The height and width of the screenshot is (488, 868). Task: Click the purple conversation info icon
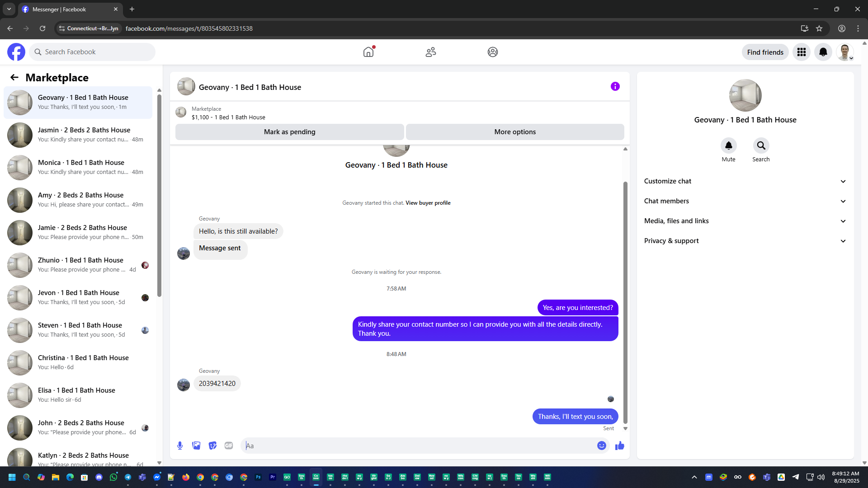tap(615, 86)
